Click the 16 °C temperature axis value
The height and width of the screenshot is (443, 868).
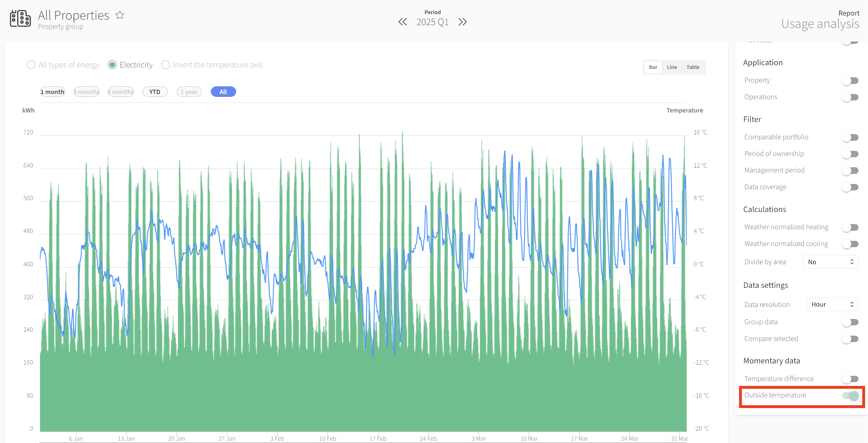click(700, 132)
